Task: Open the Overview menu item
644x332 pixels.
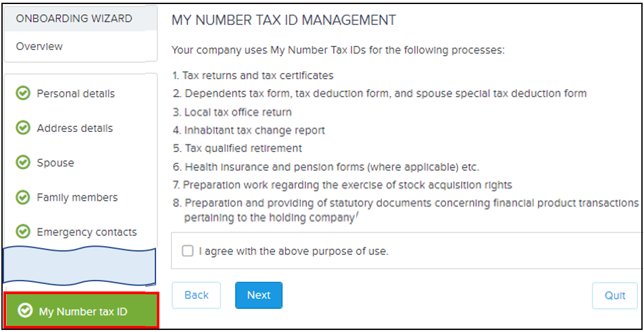Action: tap(39, 46)
